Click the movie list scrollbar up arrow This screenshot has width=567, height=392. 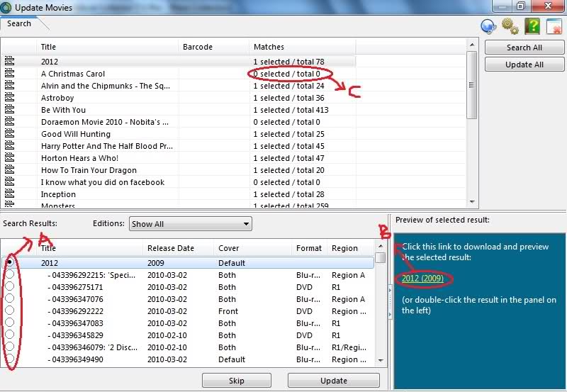[x=471, y=45]
